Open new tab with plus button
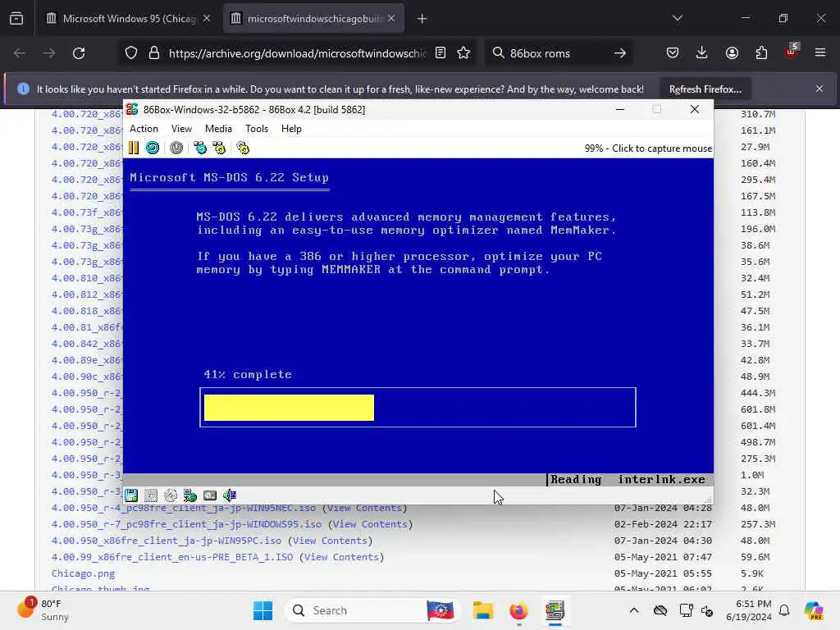Screen dimensions: 840x630 (x=422, y=19)
